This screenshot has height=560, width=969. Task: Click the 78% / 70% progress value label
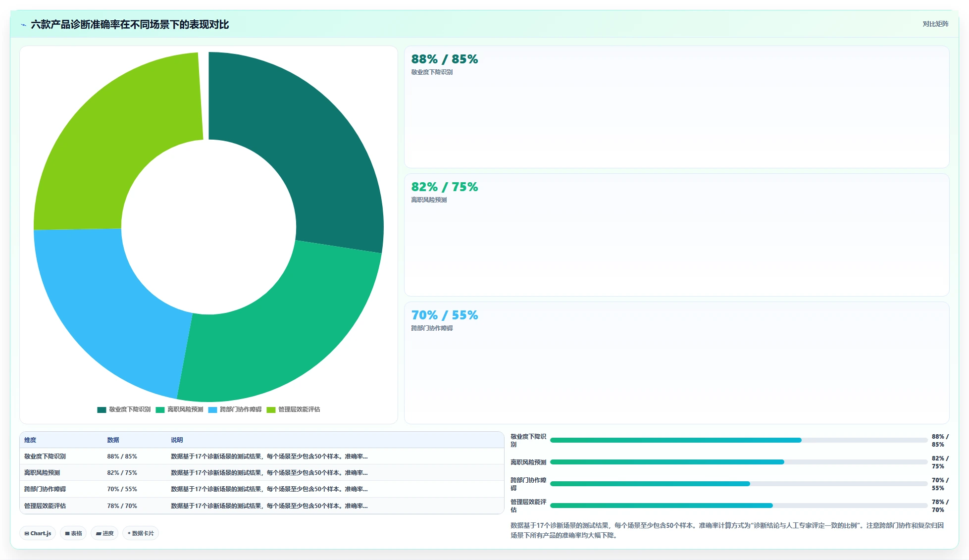pos(940,506)
